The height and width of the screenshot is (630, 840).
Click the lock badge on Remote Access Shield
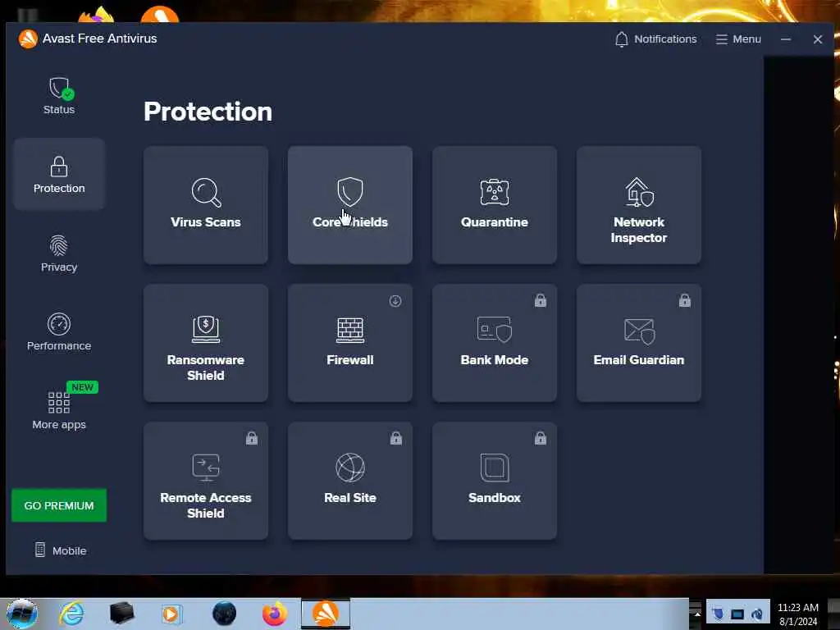tap(252, 438)
